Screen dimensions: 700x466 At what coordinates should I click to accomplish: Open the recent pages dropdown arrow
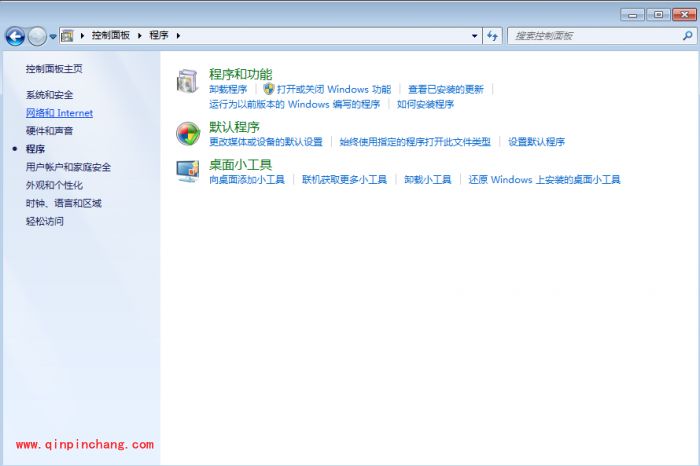(x=53, y=36)
